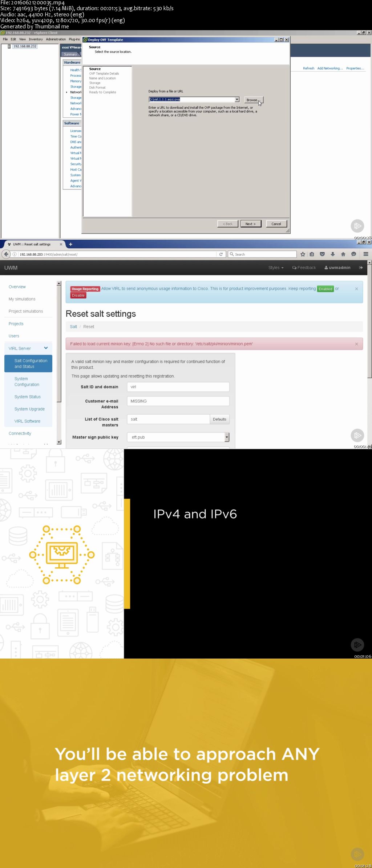The height and width of the screenshot is (868, 372).
Task: Open VIRL Software in sidebar
Action: [27, 421]
